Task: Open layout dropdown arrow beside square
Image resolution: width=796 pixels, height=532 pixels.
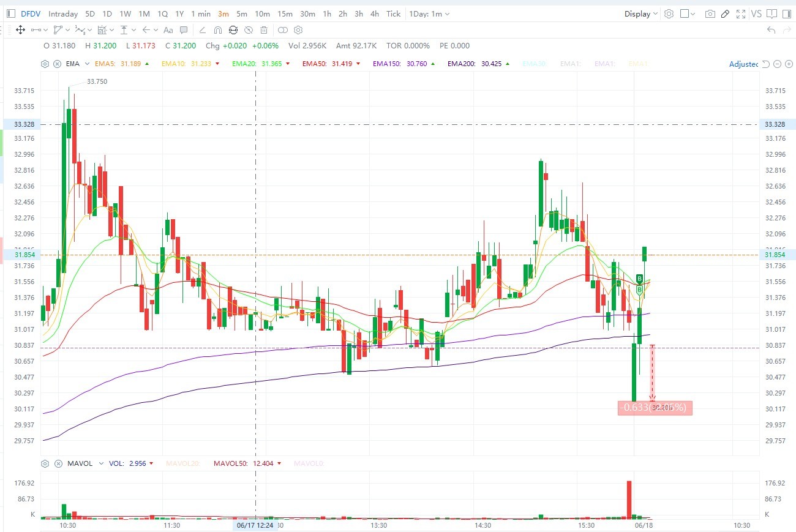Action: (x=693, y=13)
